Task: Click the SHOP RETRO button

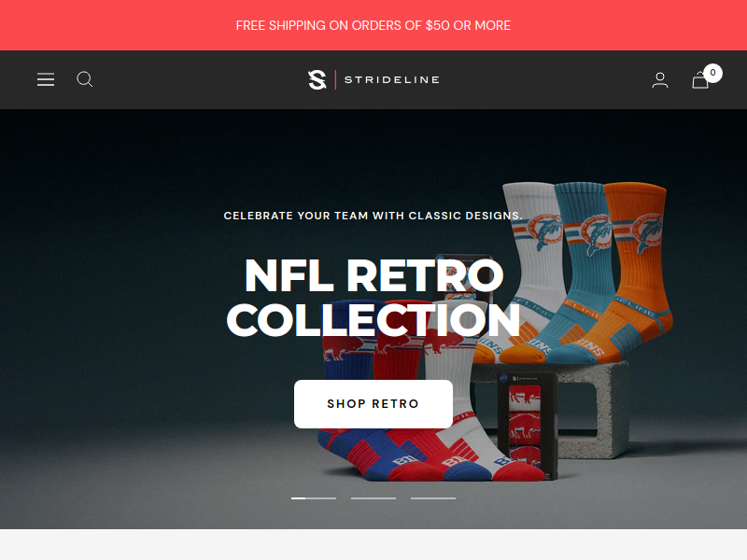Action: coord(373,404)
